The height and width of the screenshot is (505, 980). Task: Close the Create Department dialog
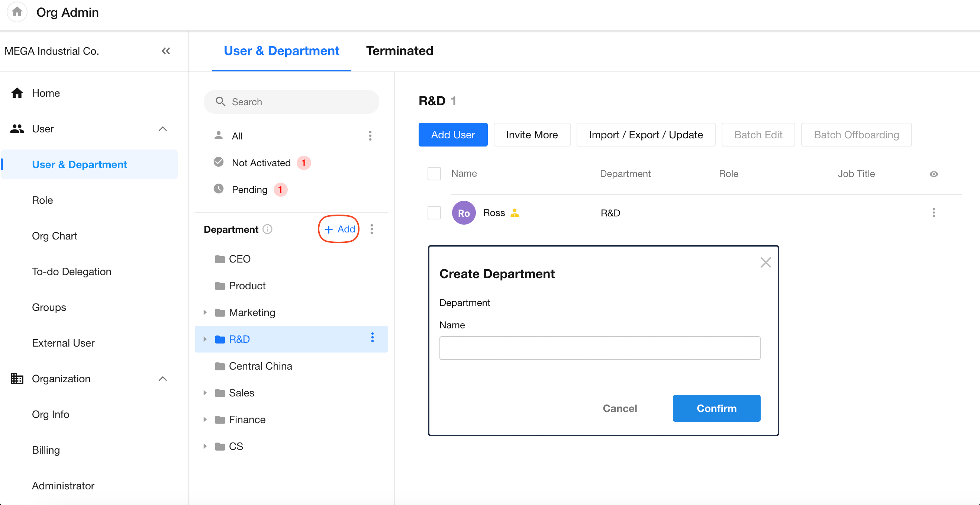tap(765, 262)
